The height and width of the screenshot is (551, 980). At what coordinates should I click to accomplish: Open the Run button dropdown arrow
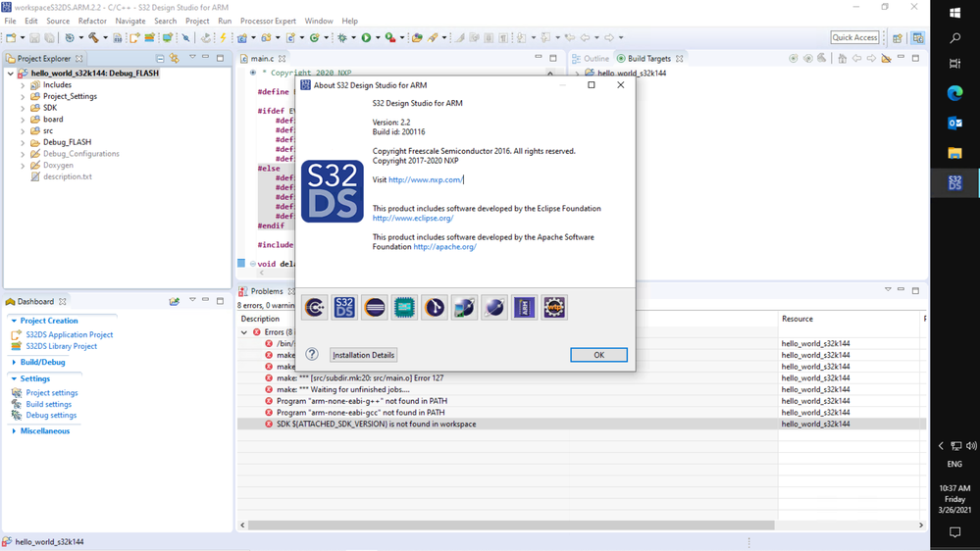coord(378,38)
